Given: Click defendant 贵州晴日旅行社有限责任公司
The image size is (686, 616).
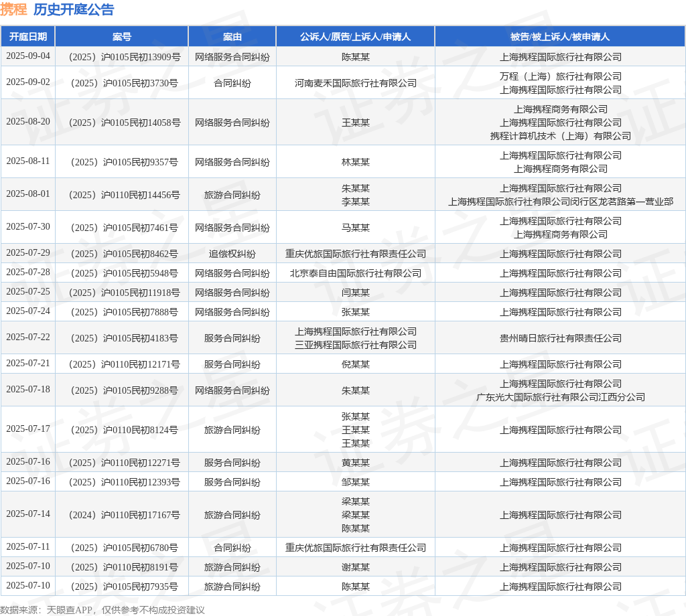Looking at the screenshot, I should [x=561, y=338].
